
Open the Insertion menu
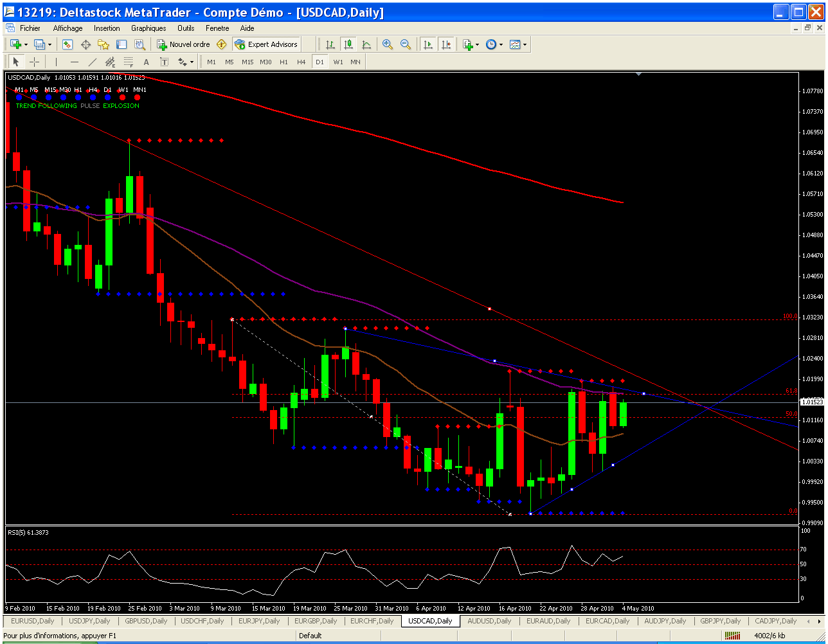tap(107, 28)
